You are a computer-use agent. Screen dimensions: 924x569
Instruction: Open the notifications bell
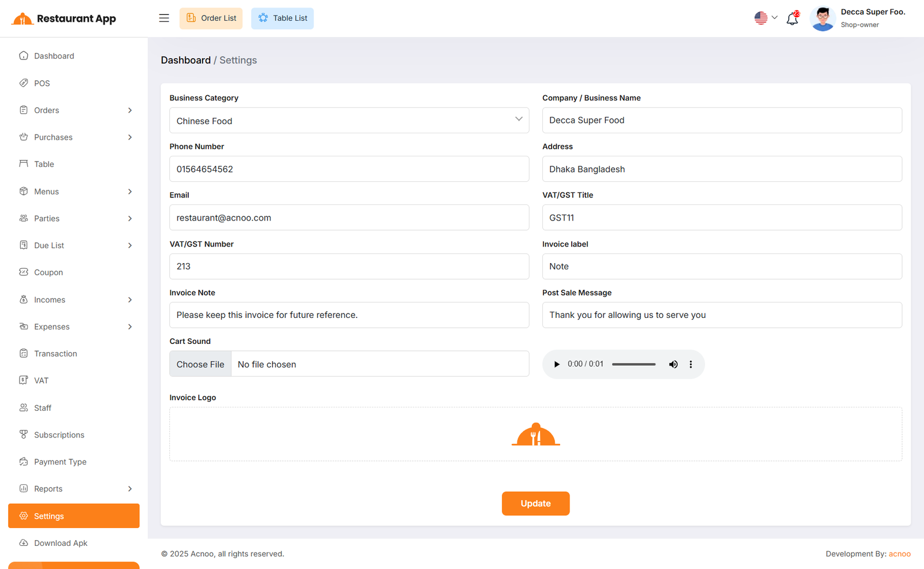point(792,18)
